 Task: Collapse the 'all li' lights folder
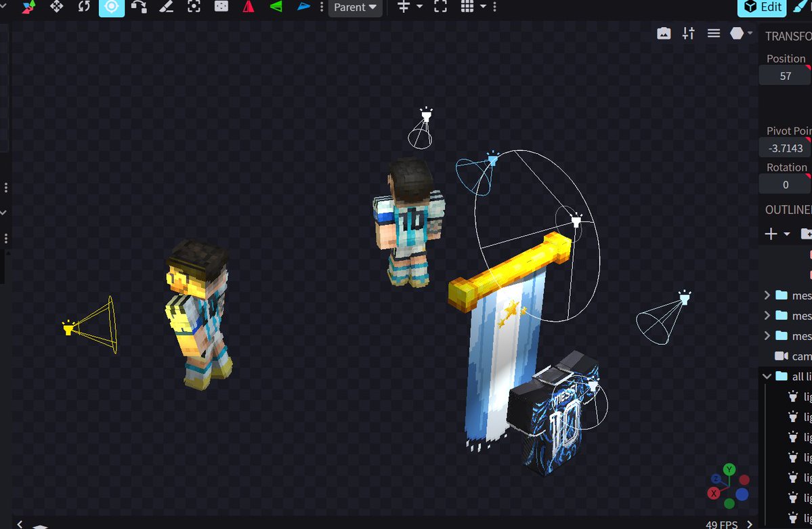pos(767,376)
